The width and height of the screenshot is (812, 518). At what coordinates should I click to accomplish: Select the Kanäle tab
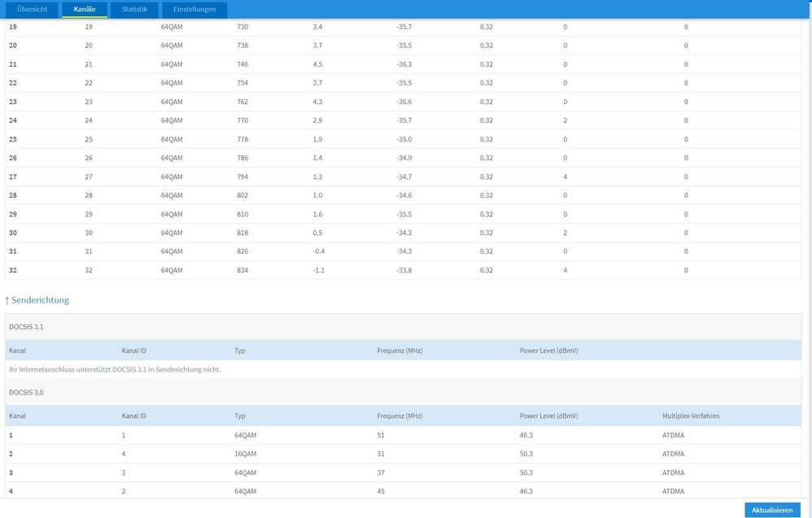tap(85, 9)
